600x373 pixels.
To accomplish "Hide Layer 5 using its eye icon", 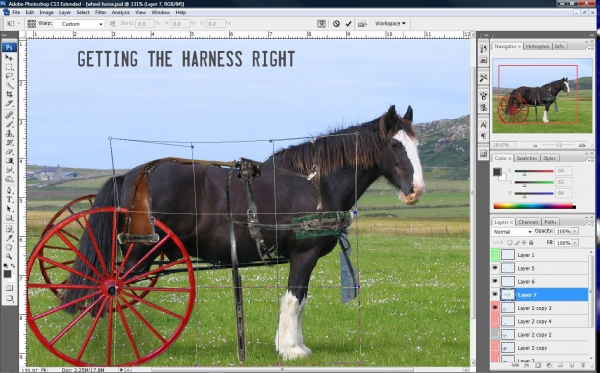I will (x=495, y=268).
